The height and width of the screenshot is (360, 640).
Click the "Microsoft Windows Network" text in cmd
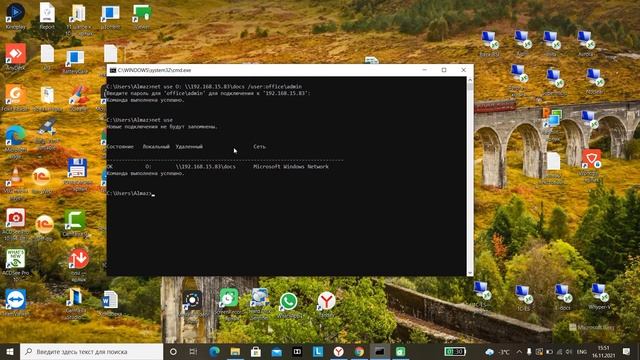tap(291, 167)
